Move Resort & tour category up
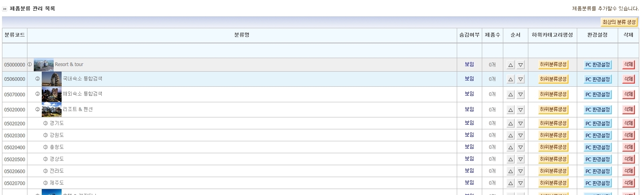Viewport: 644px width, 195px height. click(510, 65)
